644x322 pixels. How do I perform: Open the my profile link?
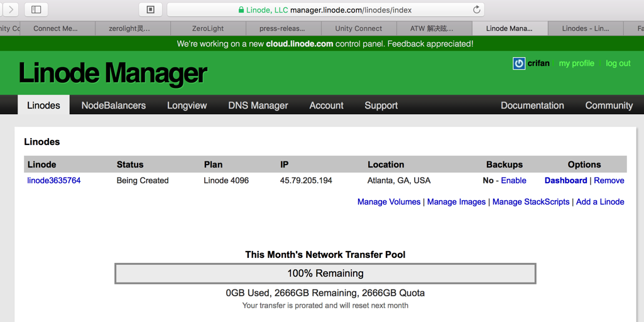point(576,63)
